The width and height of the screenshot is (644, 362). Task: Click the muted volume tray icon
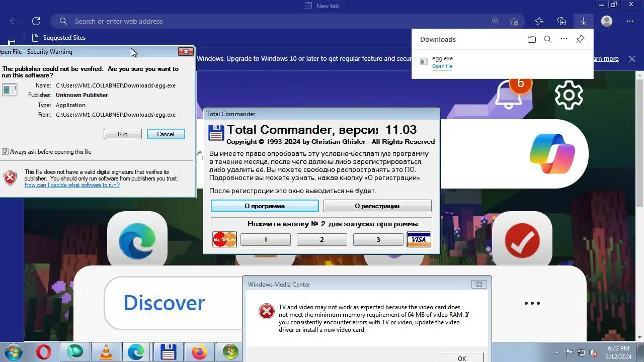pos(593,352)
